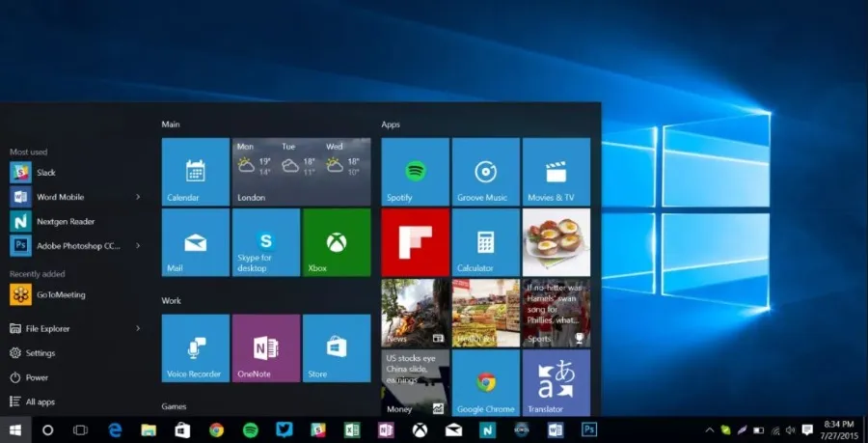Open the Voice Recorder tile

pyautogui.click(x=196, y=348)
